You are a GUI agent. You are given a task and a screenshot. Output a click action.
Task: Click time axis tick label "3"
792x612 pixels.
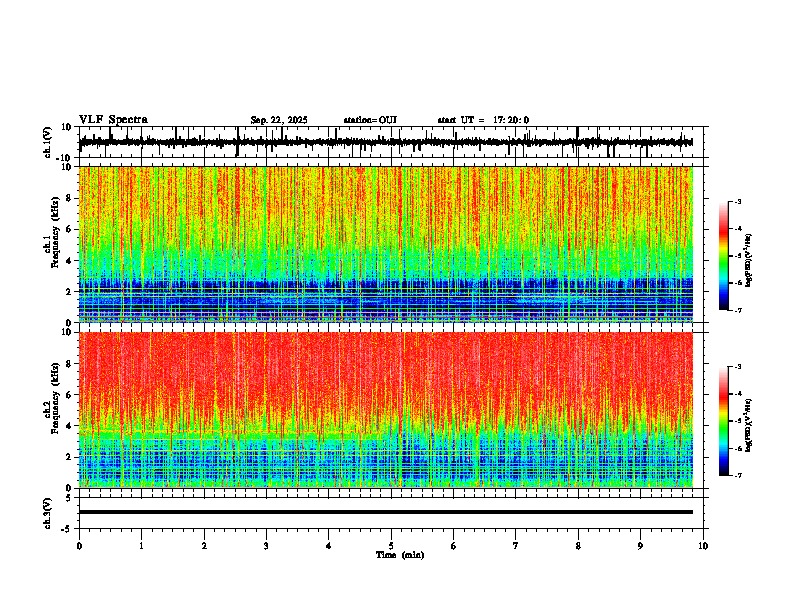[266, 546]
